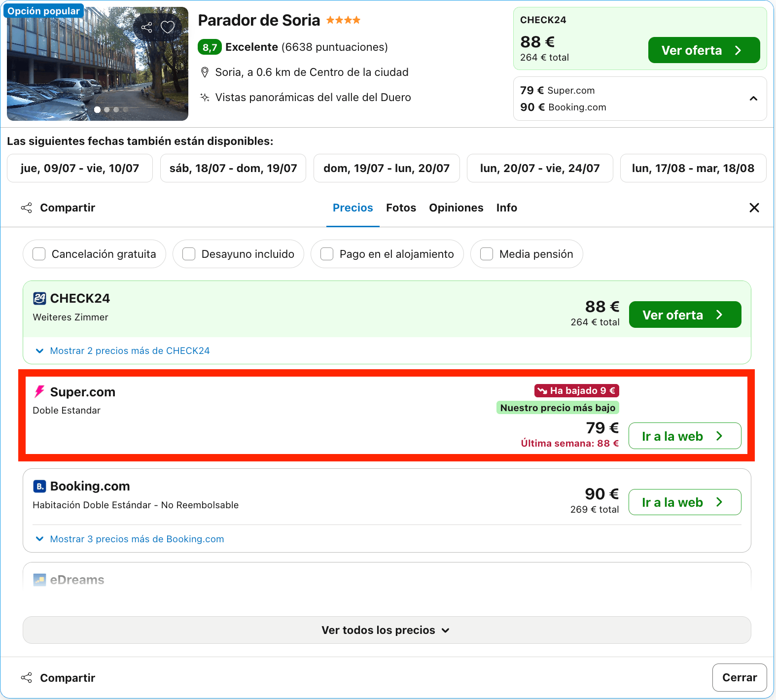The height and width of the screenshot is (700, 776).
Task: Click Ver oferta in CHECK24 price row
Action: click(685, 315)
